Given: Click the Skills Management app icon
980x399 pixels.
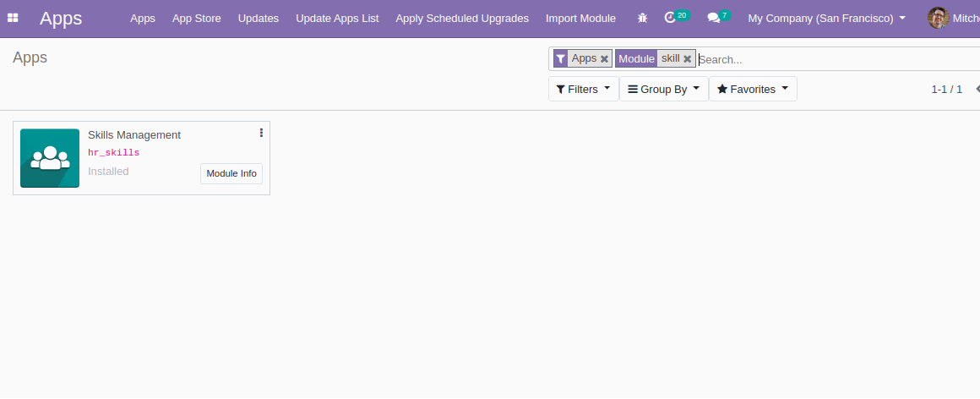Looking at the screenshot, I should (50, 158).
